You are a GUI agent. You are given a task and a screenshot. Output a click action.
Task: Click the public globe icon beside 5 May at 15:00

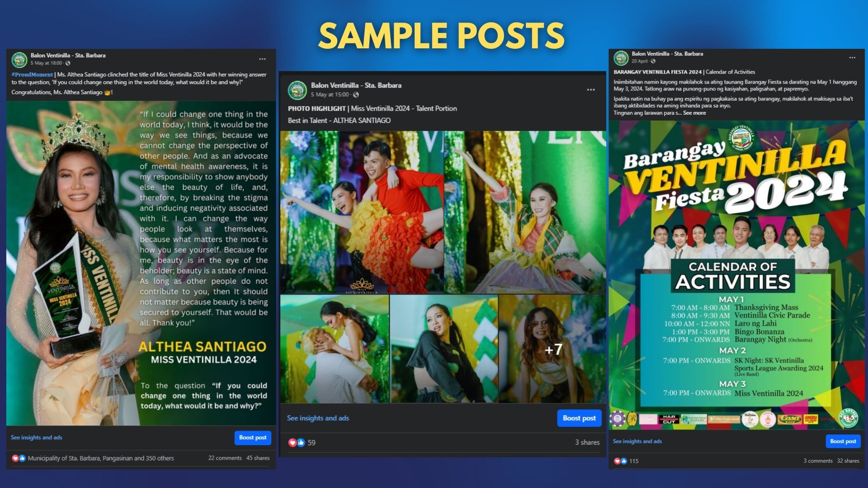[x=356, y=94]
